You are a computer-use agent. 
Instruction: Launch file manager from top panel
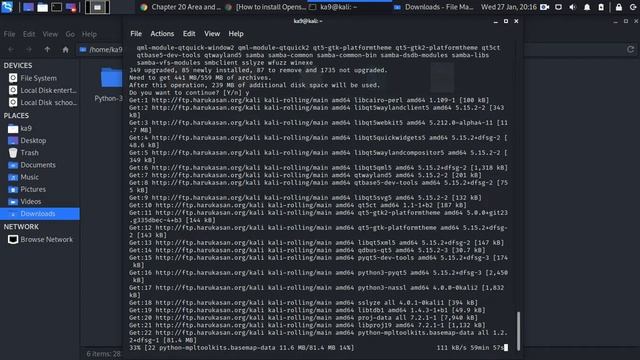(42, 7)
